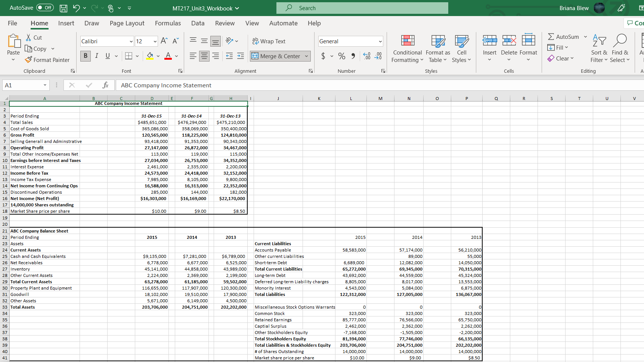Open the Fill dropdown
The height and width of the screenshot is (362, 644).
(558, 47)
